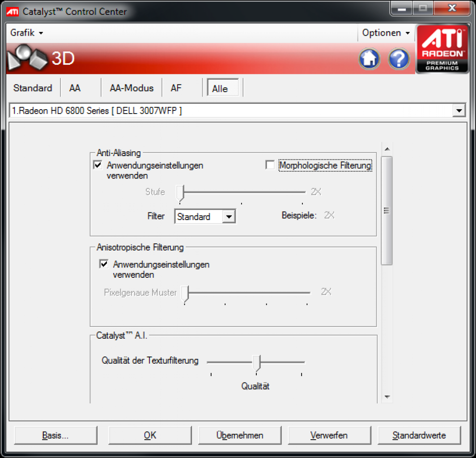Click the Anisotropische Filterung group title
This screenshot has height=458, width=476.
click(x=140, y=247)
